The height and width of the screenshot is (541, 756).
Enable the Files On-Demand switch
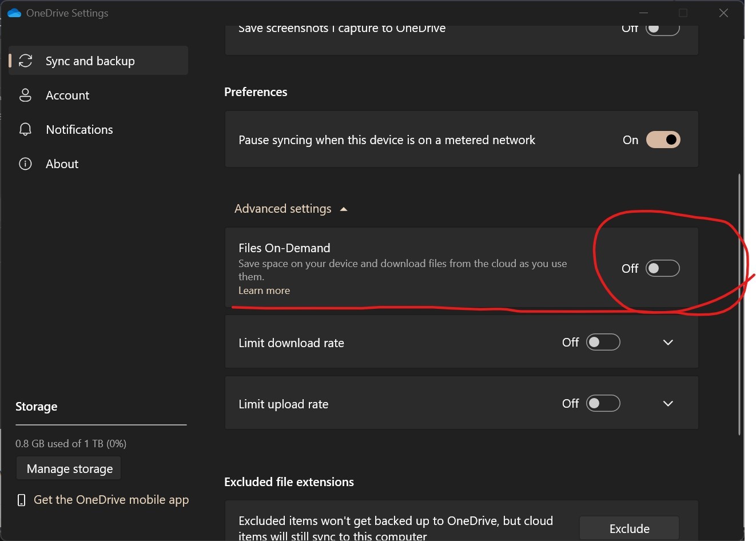[663, 268]
